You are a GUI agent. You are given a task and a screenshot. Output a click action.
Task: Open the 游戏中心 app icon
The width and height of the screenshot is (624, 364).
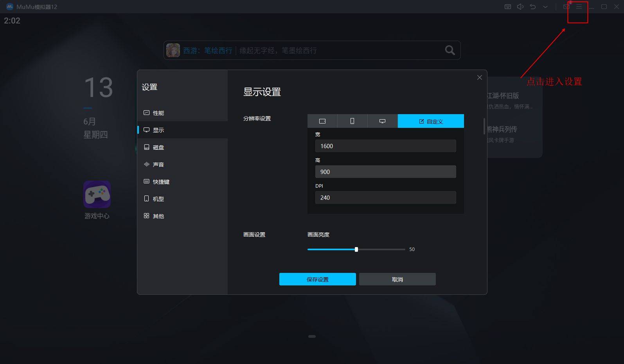(x=97, y=194)
